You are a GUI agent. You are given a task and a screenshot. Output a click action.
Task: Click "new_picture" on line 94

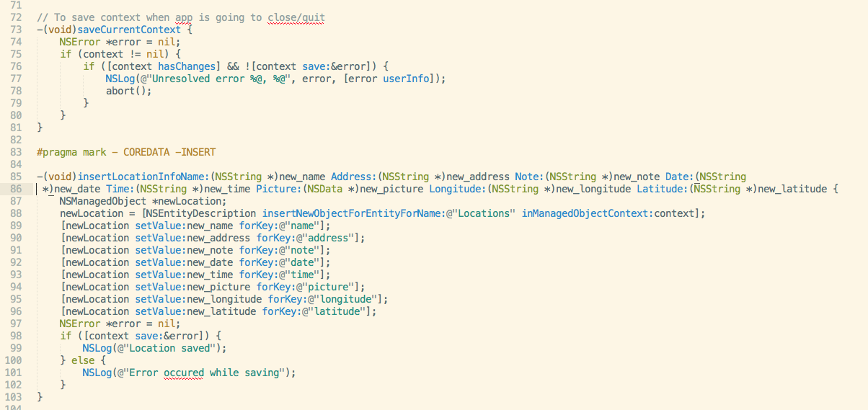218,287
